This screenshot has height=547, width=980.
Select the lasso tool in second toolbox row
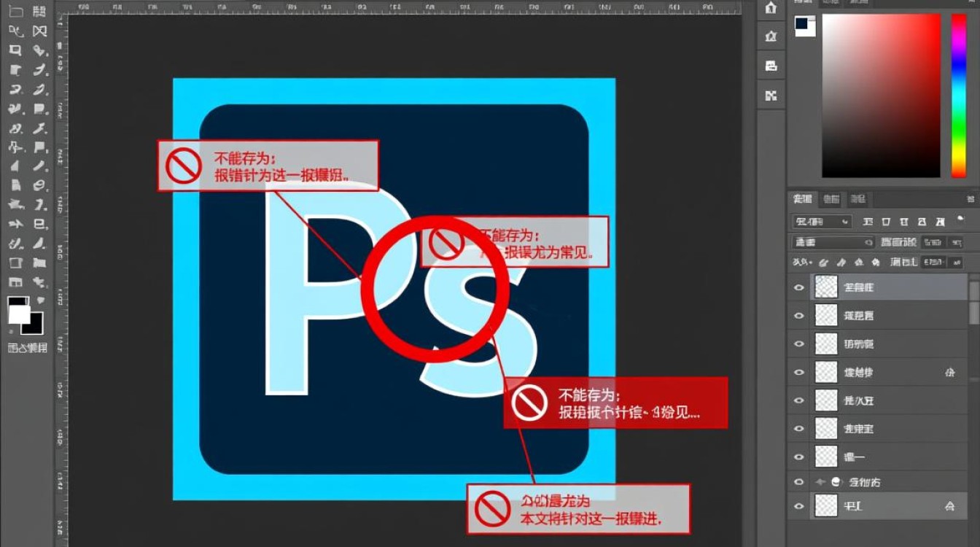[x=15, y=31]
